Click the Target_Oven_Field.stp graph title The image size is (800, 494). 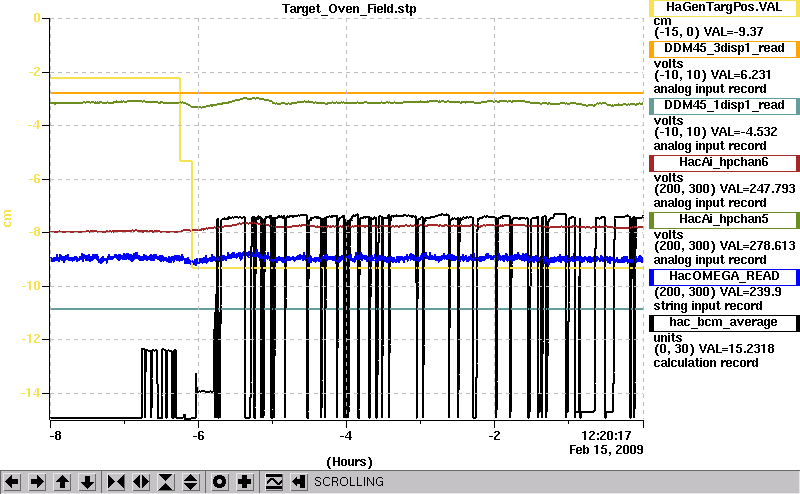coord(349,9)
